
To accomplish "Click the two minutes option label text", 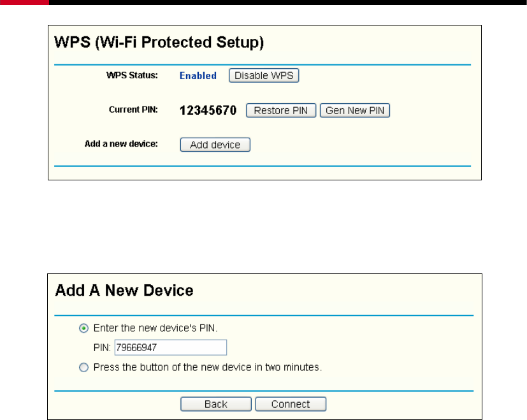I will pos(208,367).
